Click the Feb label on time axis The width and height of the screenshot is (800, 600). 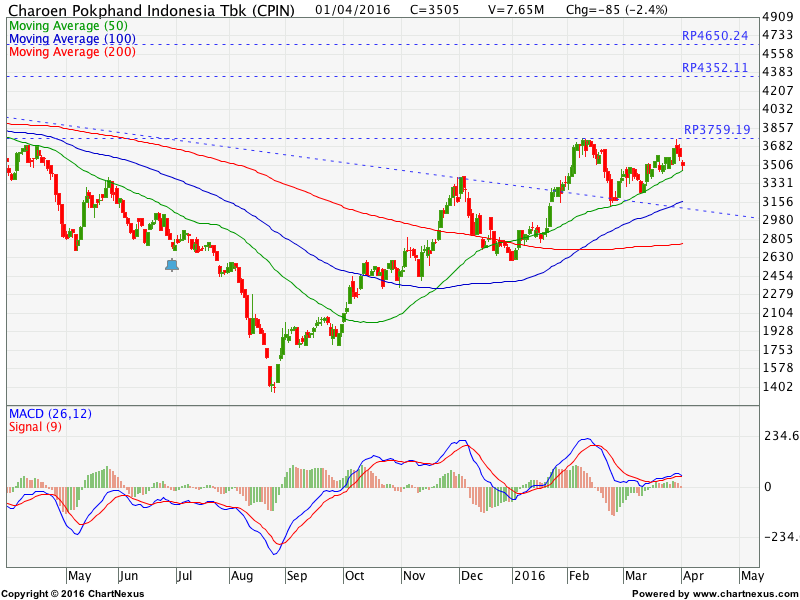(x=579, y=576)
